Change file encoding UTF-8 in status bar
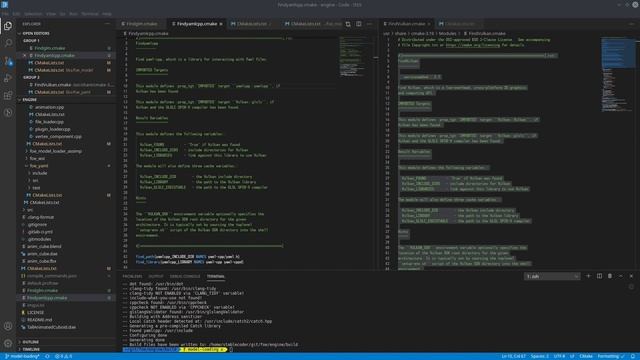640x360 pixels. pyautogui.click(x=559, y=356)
